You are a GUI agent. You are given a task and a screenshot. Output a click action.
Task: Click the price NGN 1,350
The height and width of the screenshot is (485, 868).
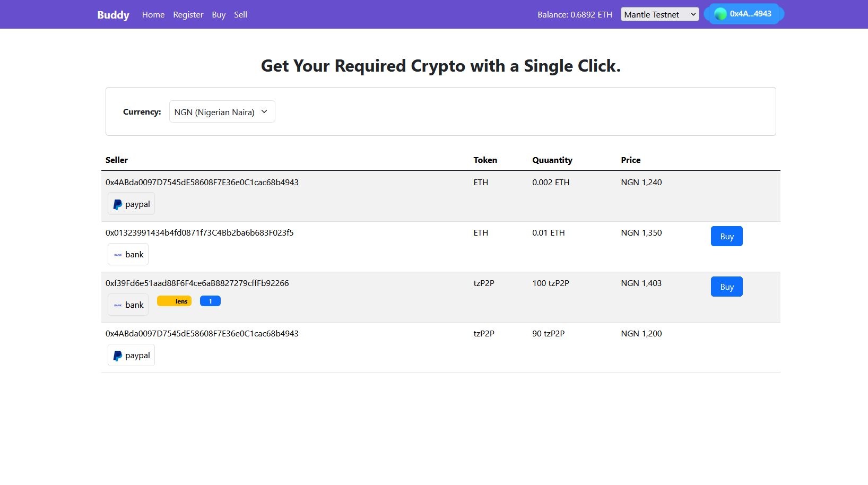coord(641,233)
